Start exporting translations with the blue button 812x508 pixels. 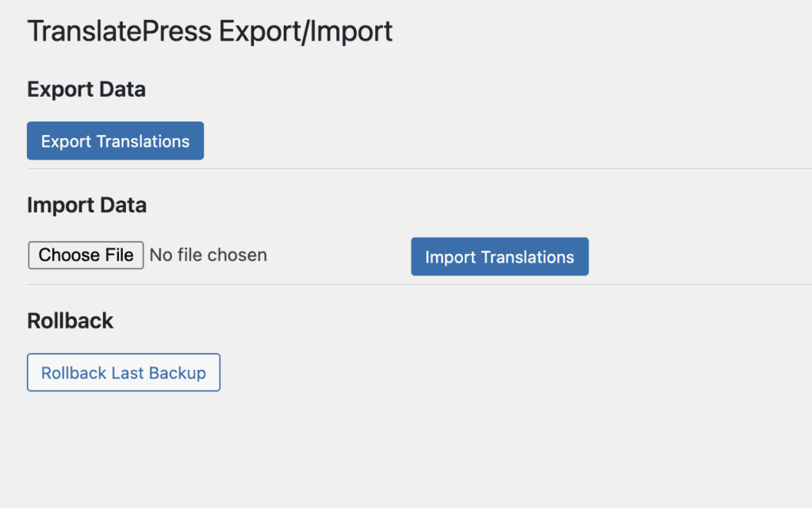(x=115, y=141)
